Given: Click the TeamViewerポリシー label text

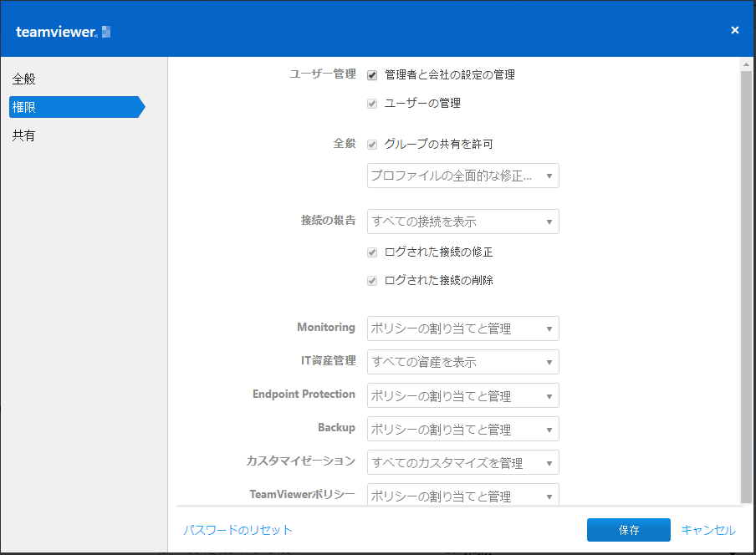Looking at the screenshot, I should (x=302, y=494).
